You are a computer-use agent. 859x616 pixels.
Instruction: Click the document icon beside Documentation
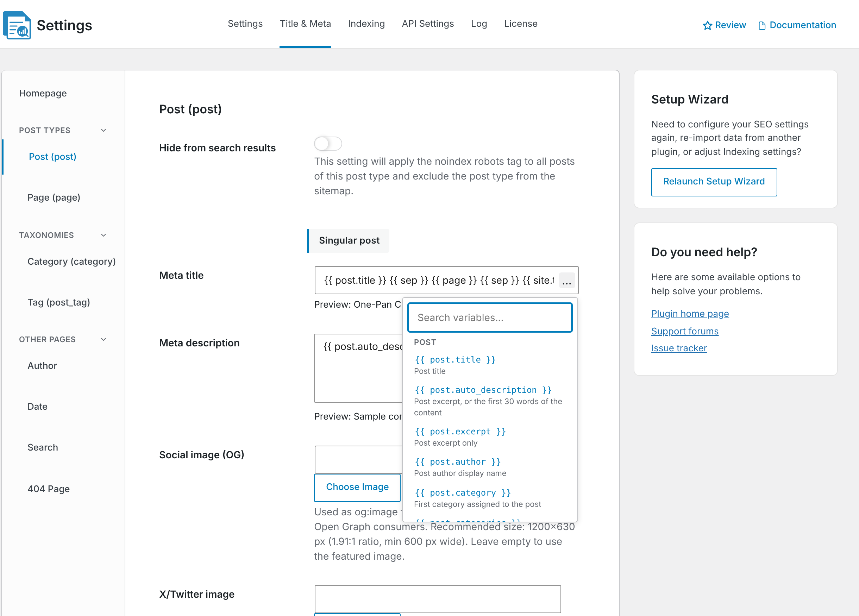point(762,25)
